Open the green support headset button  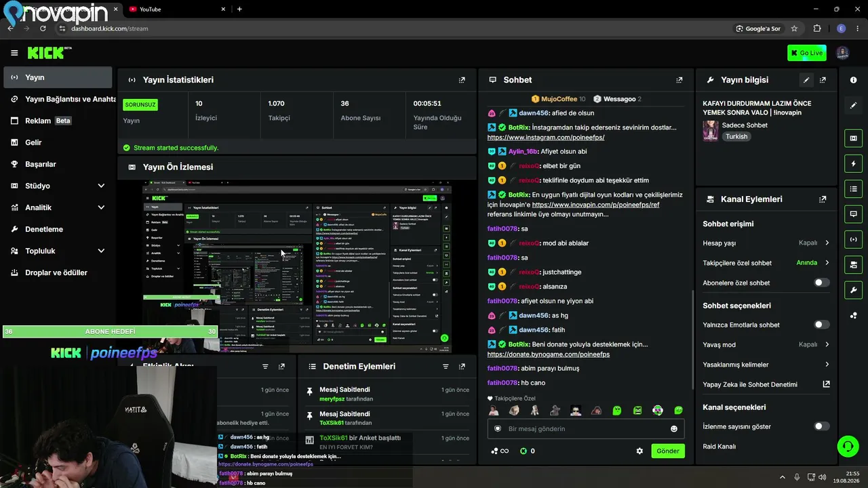pos(848,446)
